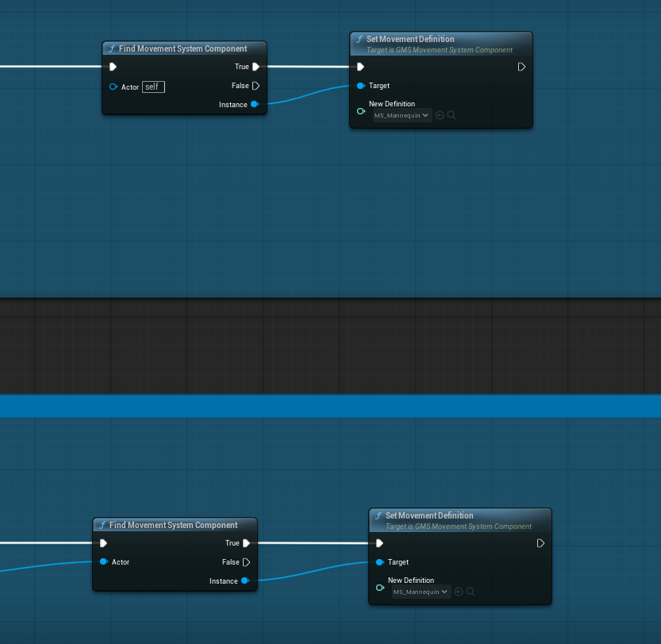This screenshot has width=661, height=644.
Task: Click the connected Actor pin on lower Find node
Action: coord(104,561)
